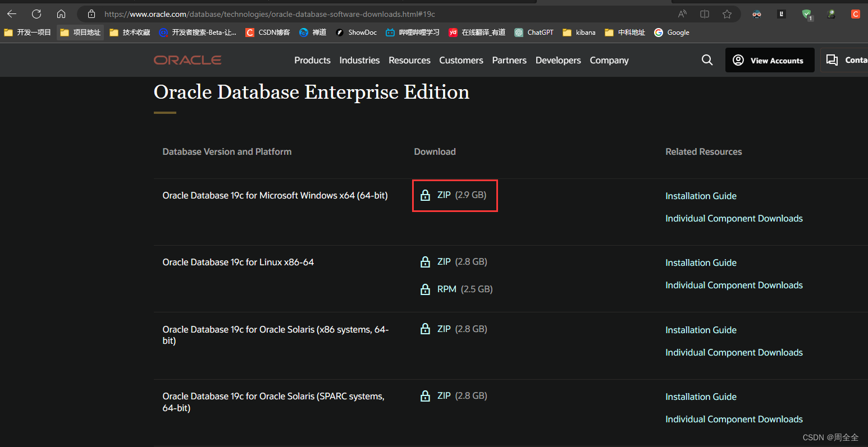The height and width of the screenshot is (447, 868).
Task: Click lock icon beside Solaris SPARC ZIP
Action: (426, 396)
